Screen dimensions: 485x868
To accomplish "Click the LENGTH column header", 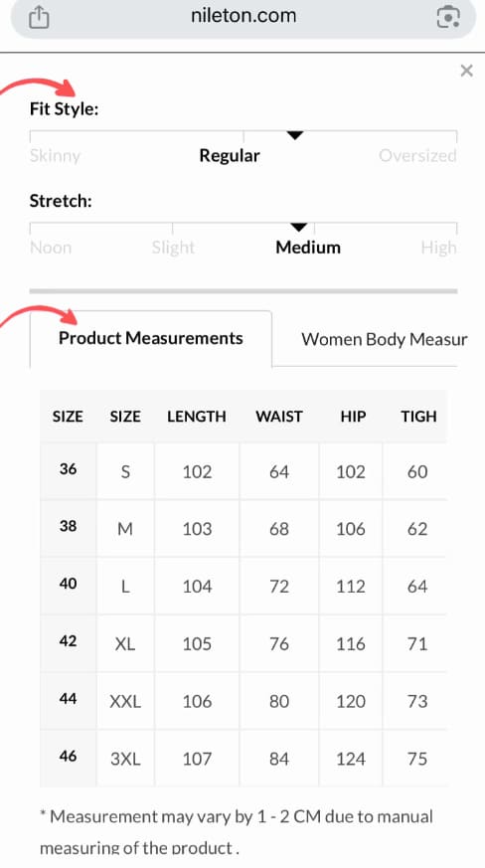I will click(197, 417).
